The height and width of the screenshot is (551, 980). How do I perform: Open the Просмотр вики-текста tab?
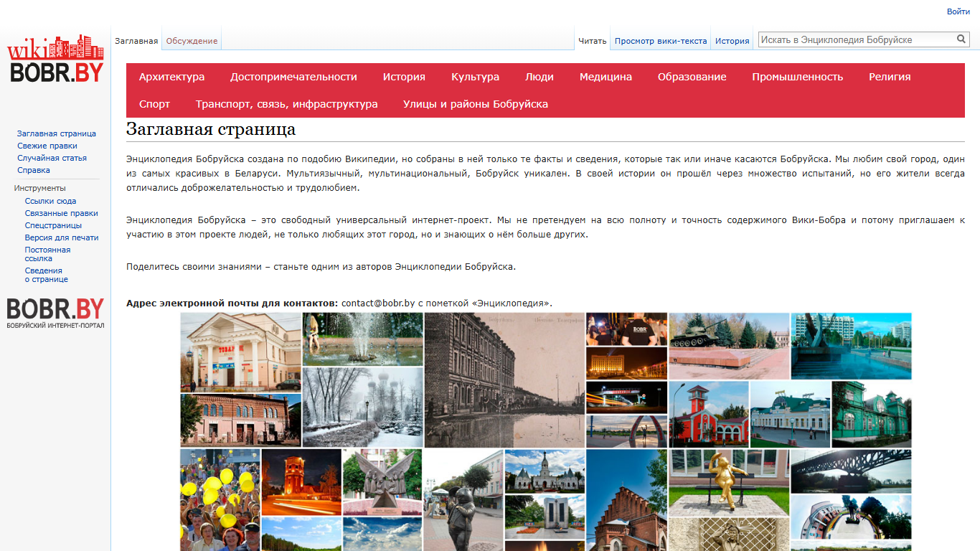(661, 41)
